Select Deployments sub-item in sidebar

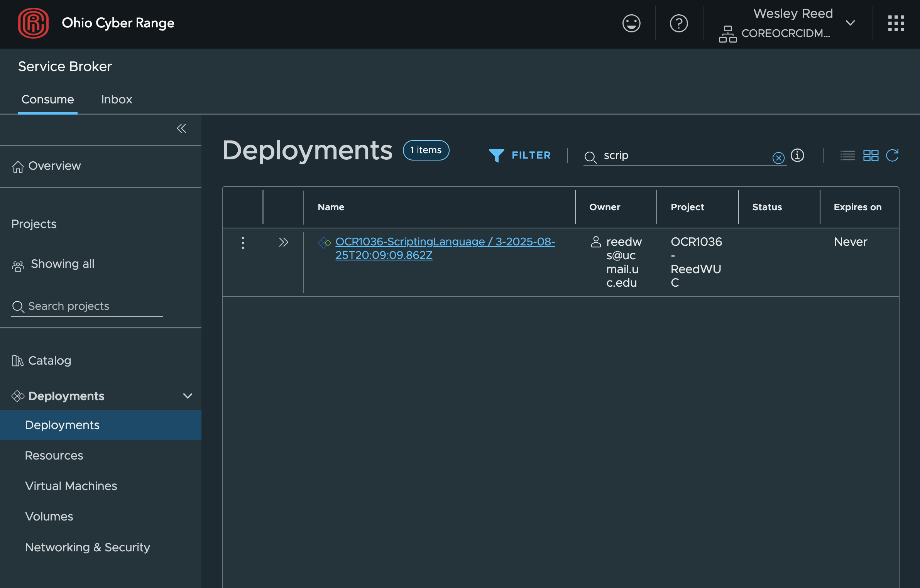point(101,425)
